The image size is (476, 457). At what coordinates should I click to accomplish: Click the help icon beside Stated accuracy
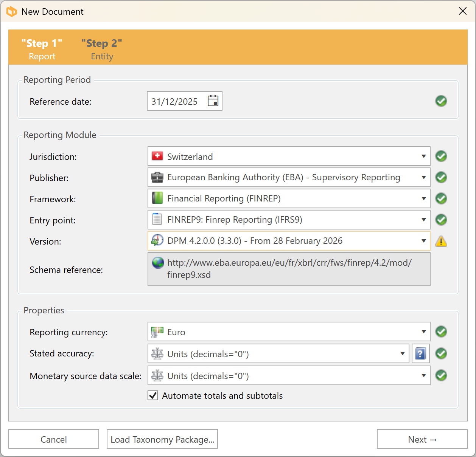pos(420,354)
